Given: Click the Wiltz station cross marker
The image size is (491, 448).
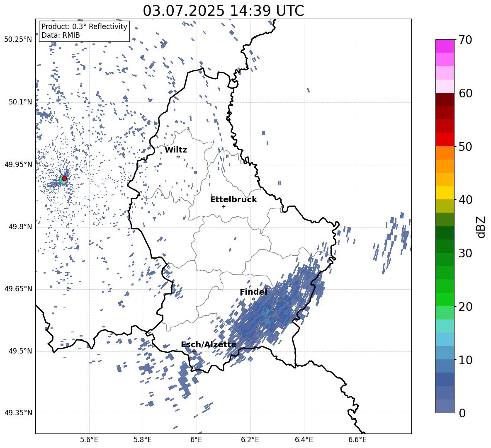Looking at the screenshot, I should tap(178, 157).
